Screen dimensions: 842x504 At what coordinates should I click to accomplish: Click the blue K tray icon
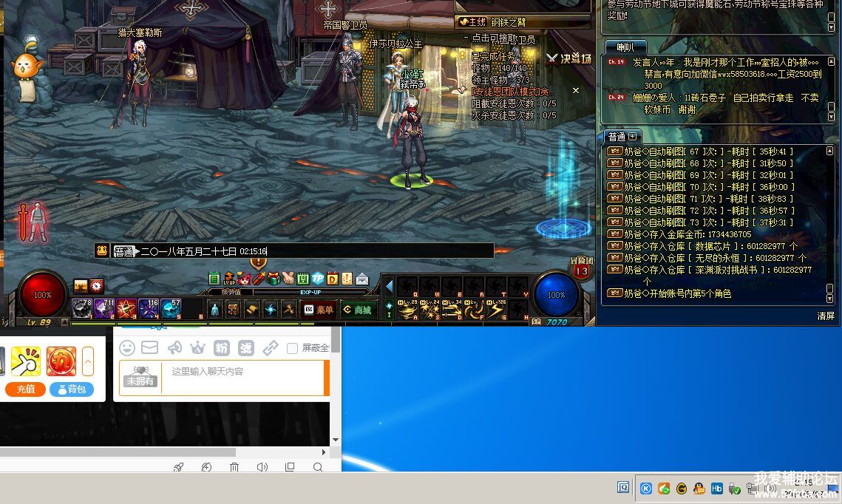point(646,488)
